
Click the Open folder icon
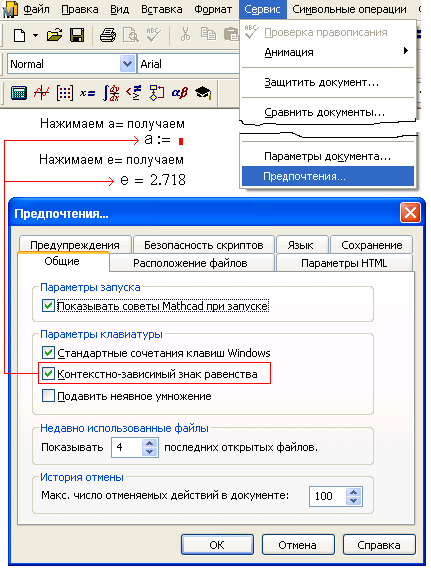pos(54,35)
